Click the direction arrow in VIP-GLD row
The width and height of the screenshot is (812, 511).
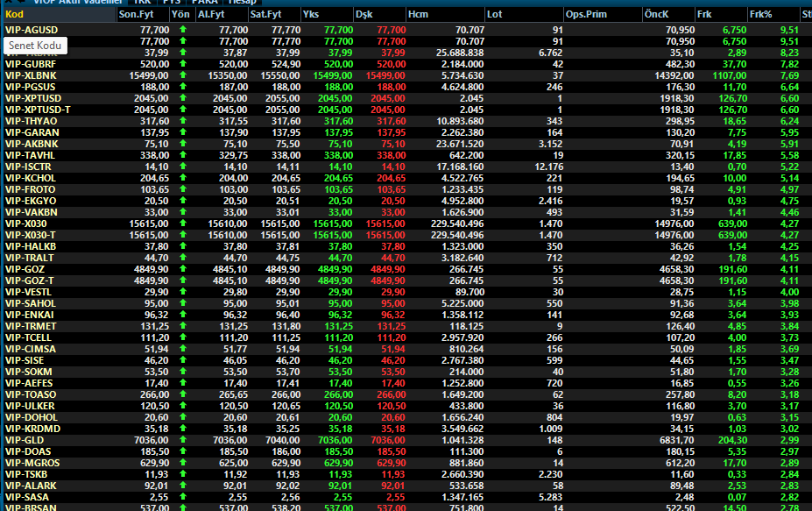[183, 440]
